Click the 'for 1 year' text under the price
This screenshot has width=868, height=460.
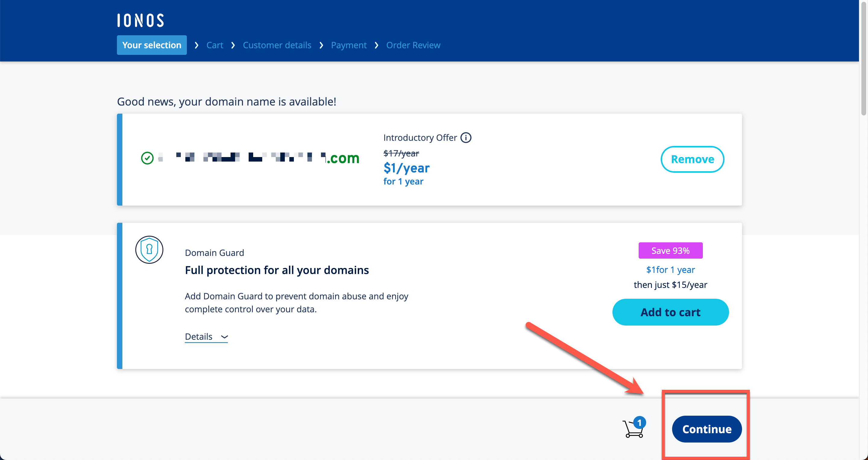[x=403, y=181]
